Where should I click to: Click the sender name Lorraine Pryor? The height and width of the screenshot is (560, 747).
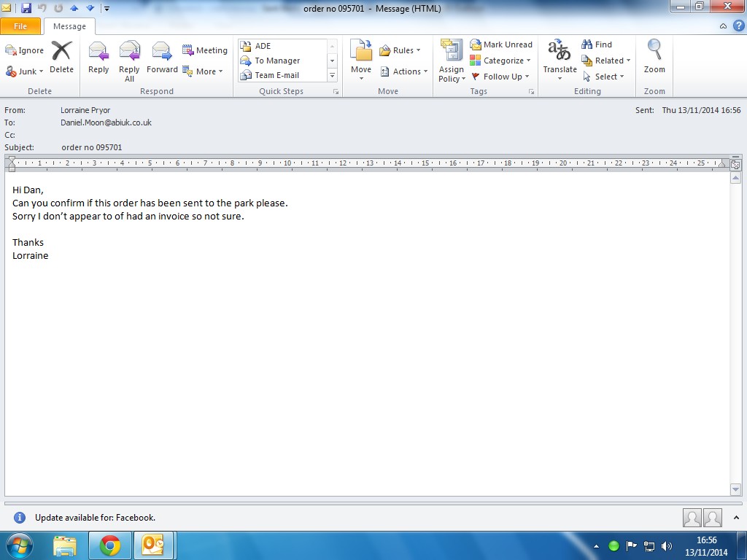[x=85, y=110]
